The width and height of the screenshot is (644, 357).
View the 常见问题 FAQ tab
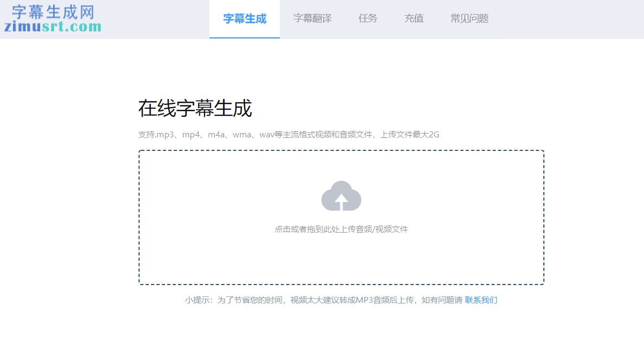[x=469, y=18]
